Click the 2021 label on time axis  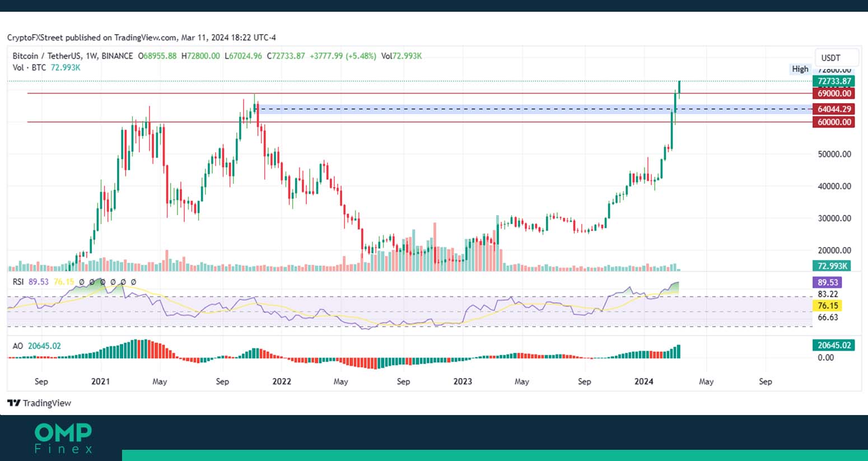click(100, 381)
